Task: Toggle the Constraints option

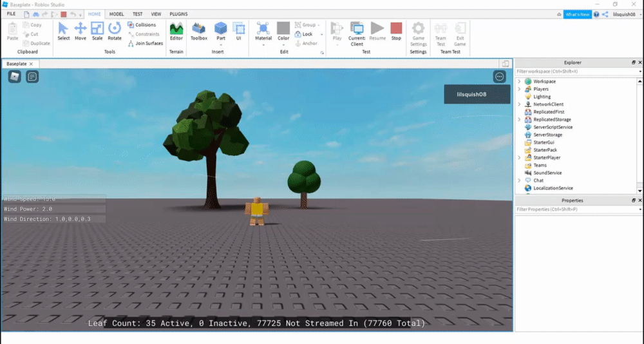Action: click(144, 34)
